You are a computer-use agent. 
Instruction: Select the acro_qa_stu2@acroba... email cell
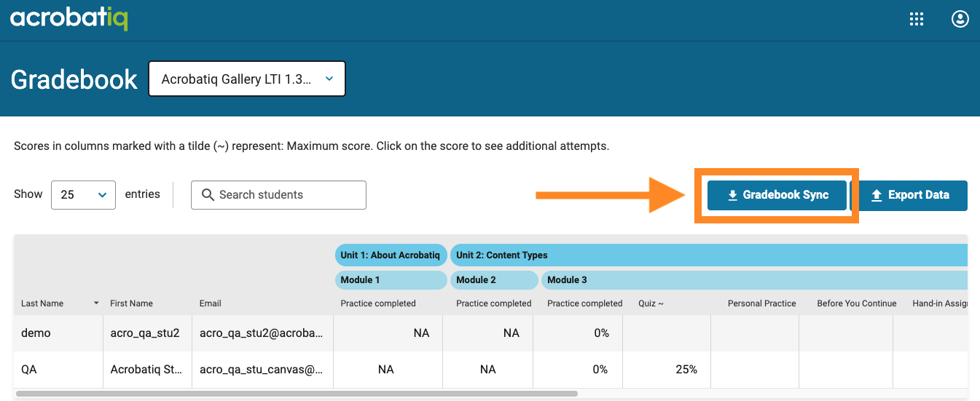[262, 333]
